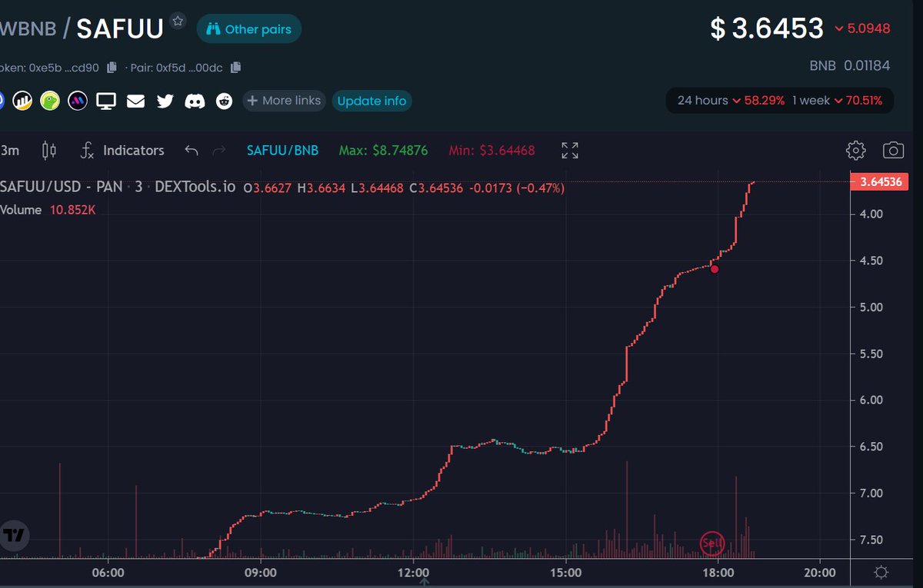Click the $ 3.6453 price header

pos(767,29)
